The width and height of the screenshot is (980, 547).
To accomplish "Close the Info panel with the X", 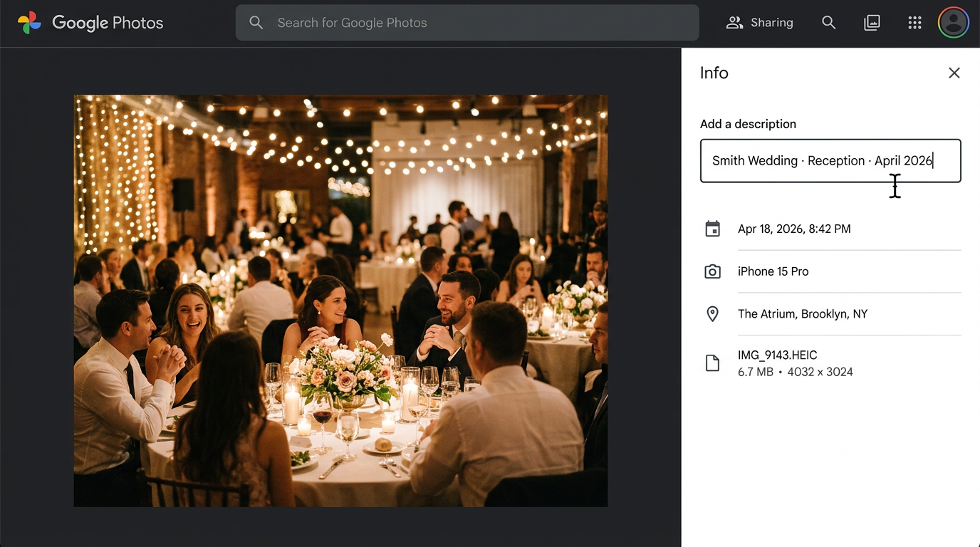I will (x=954, y=73).
